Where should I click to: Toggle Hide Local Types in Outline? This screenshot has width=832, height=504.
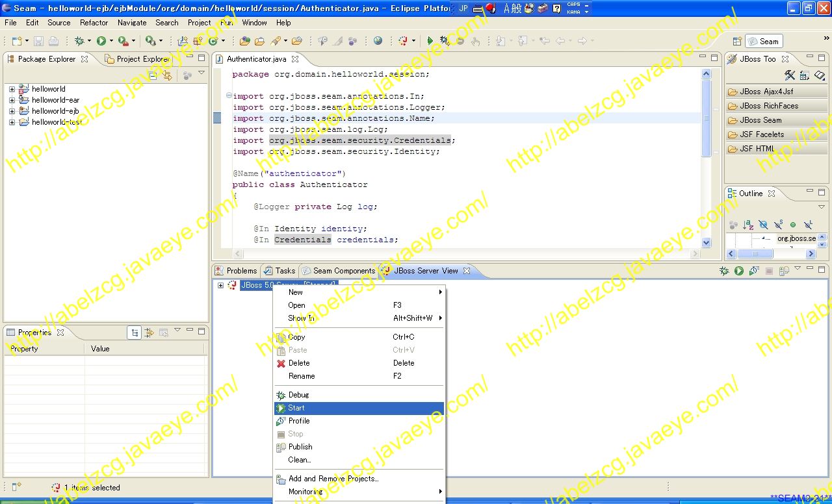808,225
